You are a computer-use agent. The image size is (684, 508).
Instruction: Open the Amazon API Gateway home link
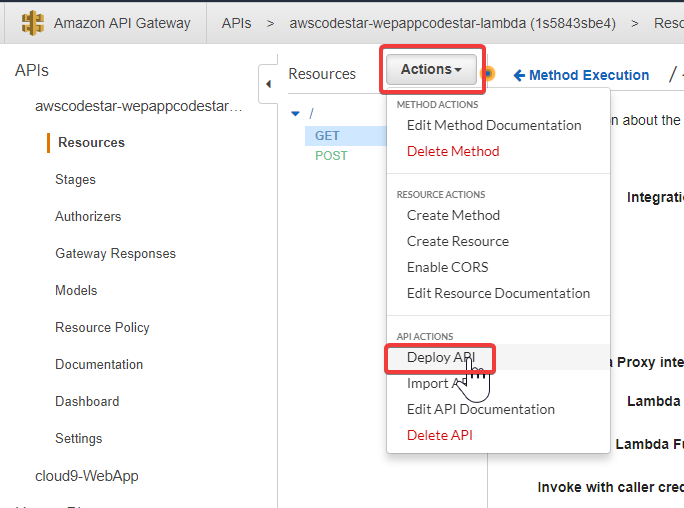[122, 23]
